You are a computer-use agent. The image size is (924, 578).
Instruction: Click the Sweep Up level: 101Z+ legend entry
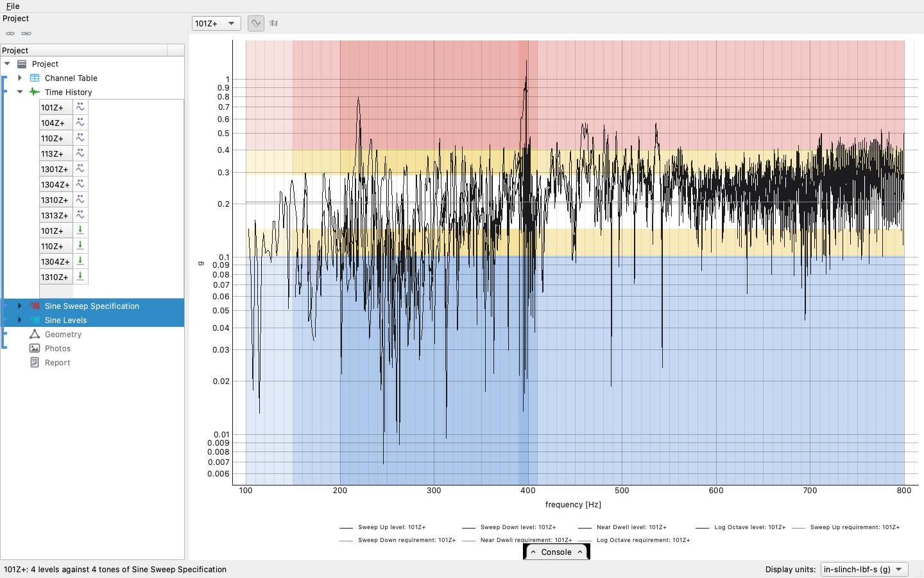click(382, 527)
